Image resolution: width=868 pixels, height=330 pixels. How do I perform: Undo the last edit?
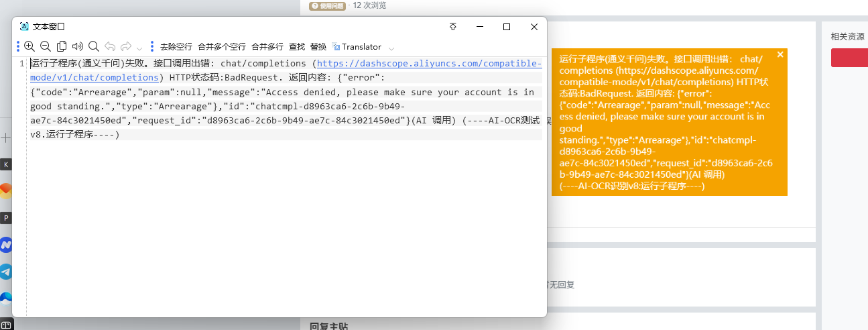110,46
